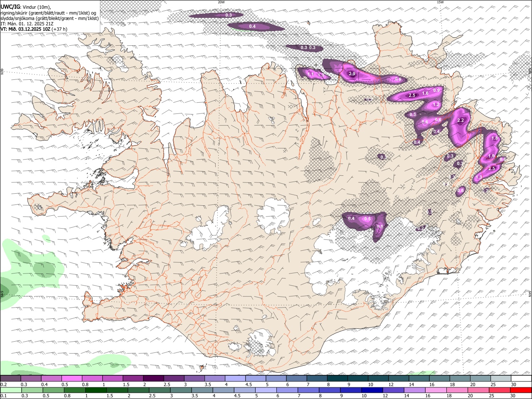Screen dimensions: 532x399
Task: Click the 1.6 snowfall value on the map
Action: 425,94
